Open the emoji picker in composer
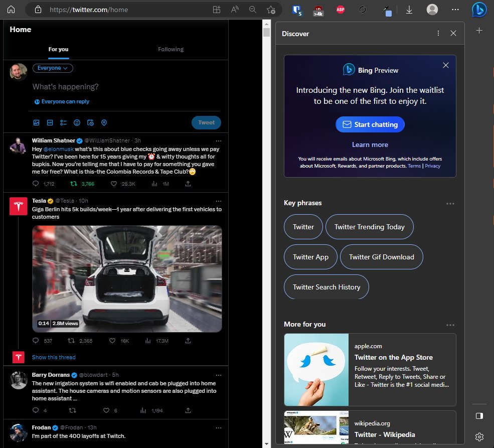The height and width of the screenshot is (448, 494). [77, 122]
